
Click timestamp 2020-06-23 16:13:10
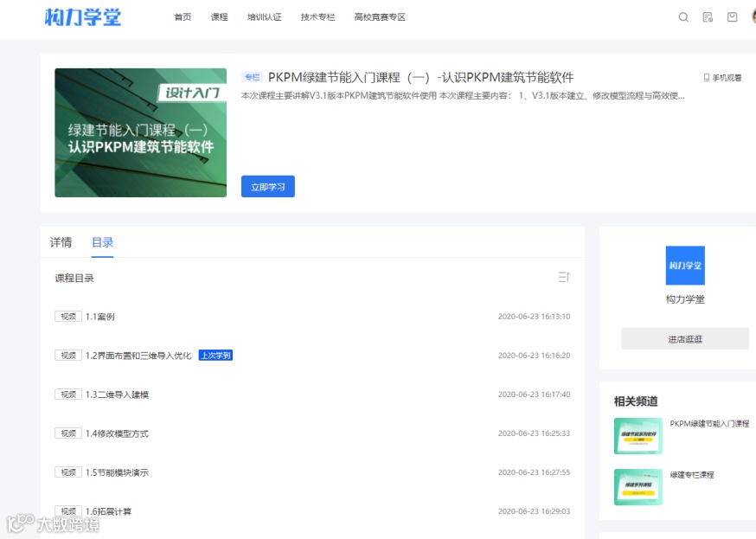pyautogui.click(x=534, y=317)
